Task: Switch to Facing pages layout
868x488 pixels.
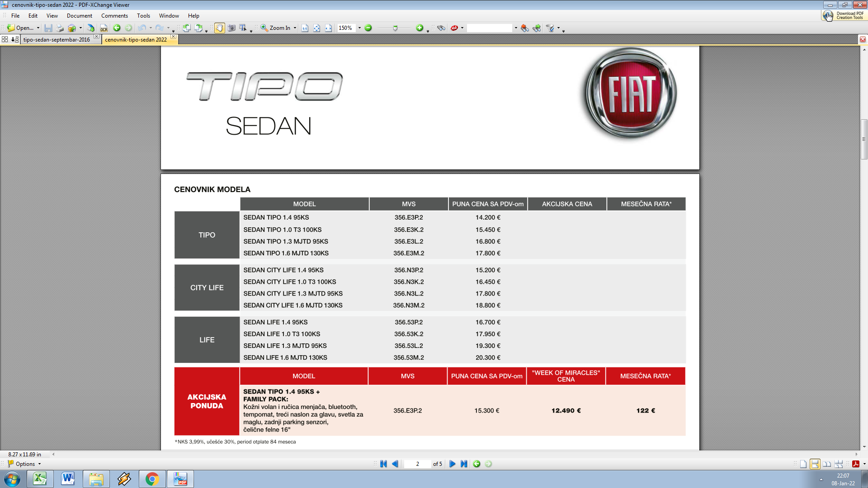Action: [x=827, y=464]
